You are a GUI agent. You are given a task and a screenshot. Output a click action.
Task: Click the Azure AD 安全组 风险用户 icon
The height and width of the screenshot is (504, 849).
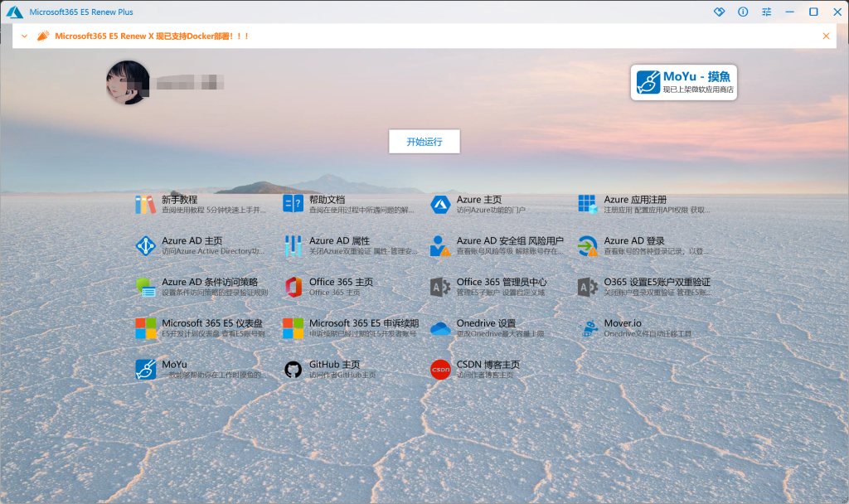click(440, 245)
